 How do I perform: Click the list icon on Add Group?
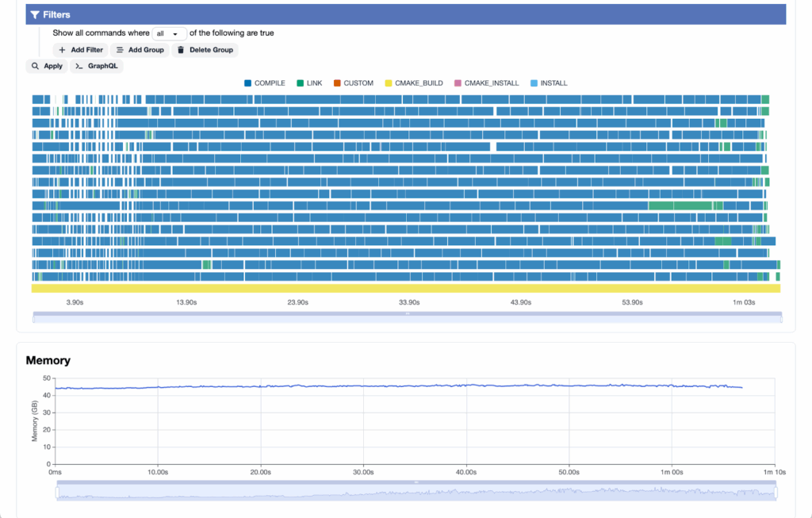click(121, 50)
